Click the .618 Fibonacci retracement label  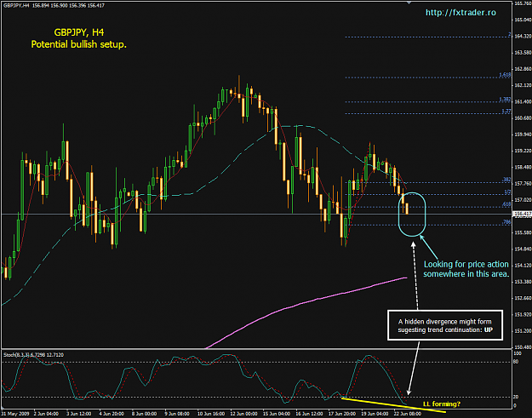tap(506, 204)
